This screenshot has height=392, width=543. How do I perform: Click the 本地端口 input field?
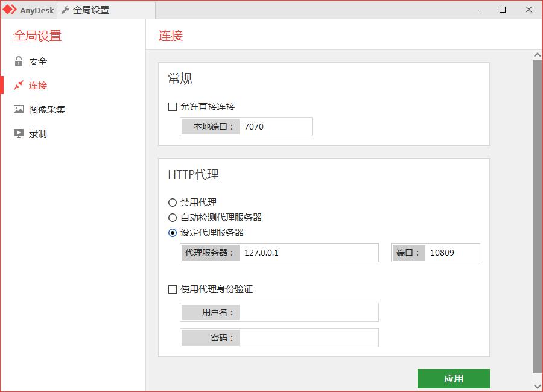pyautogui.click(x=276, y=127)
